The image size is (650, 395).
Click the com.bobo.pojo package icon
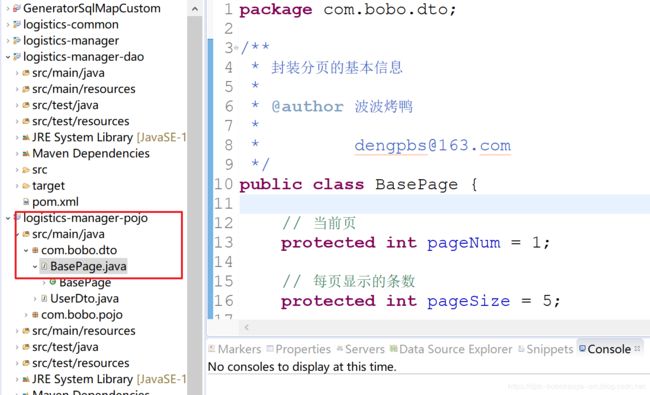pyautogui.click(x=35, y=315)
